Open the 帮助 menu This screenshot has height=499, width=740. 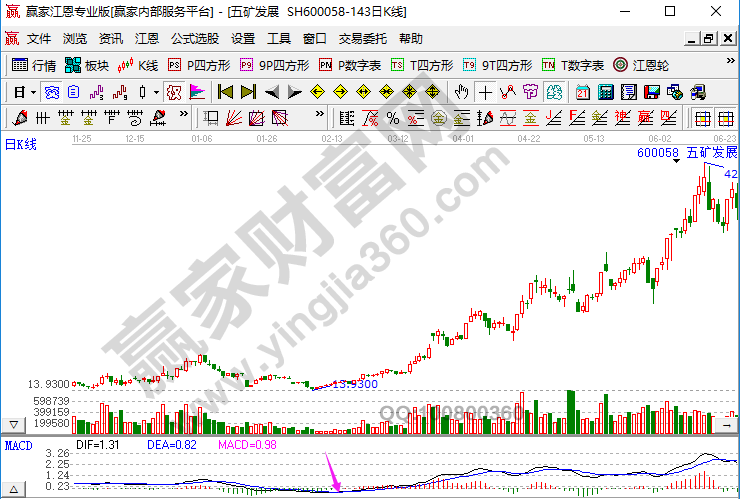411,38
